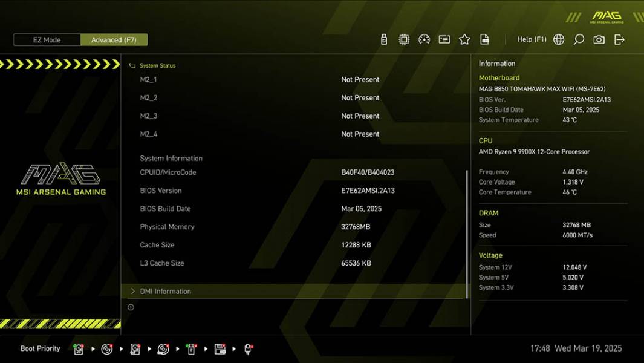Open the hardware monitor gauge icon
644x363 pixels.
coord(424,39)
